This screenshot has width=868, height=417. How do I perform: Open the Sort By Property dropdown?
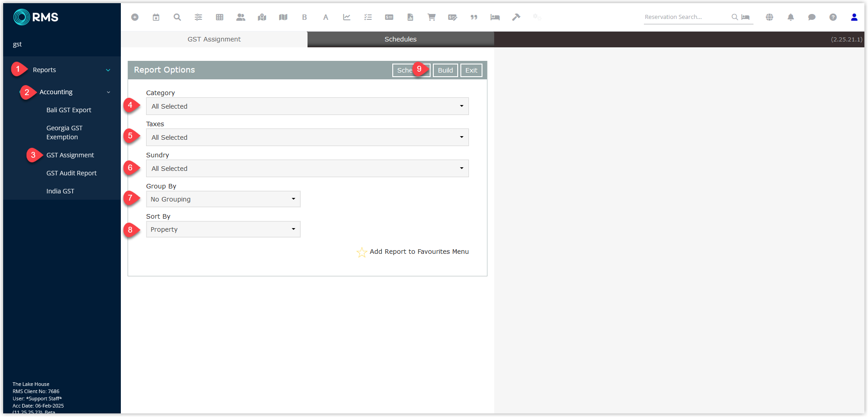point(223,229)
